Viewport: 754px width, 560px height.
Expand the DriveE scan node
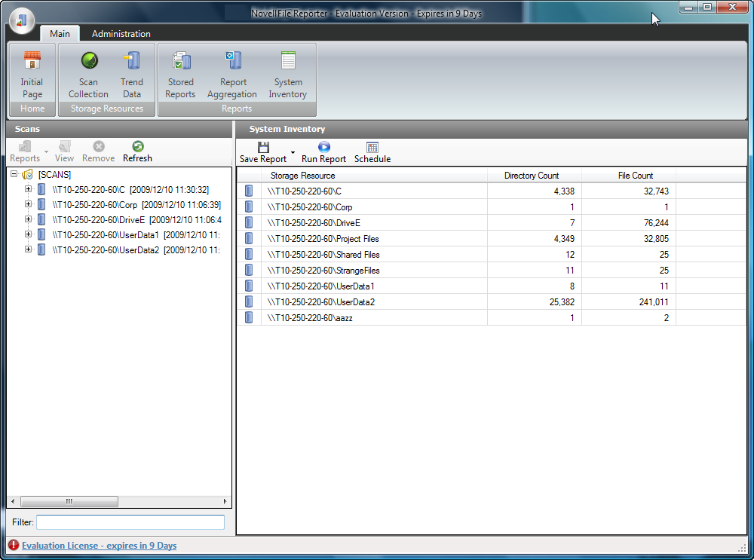29,219
